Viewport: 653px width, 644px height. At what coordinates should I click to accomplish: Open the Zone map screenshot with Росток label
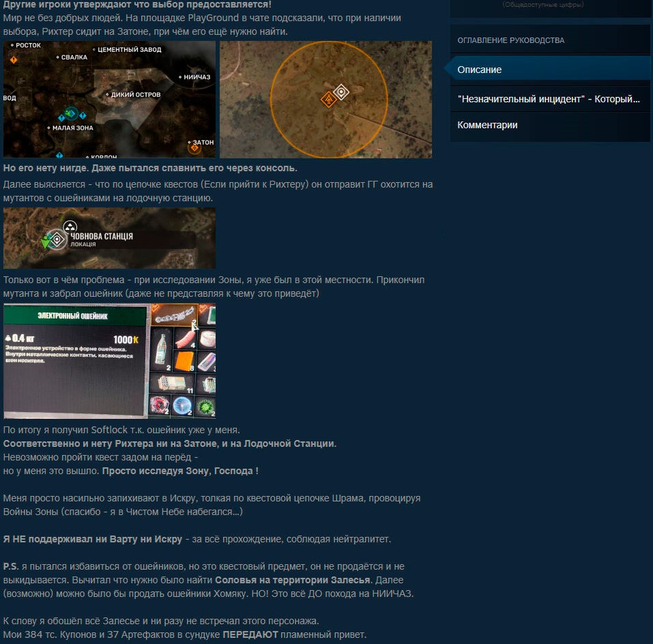point(110,99)
